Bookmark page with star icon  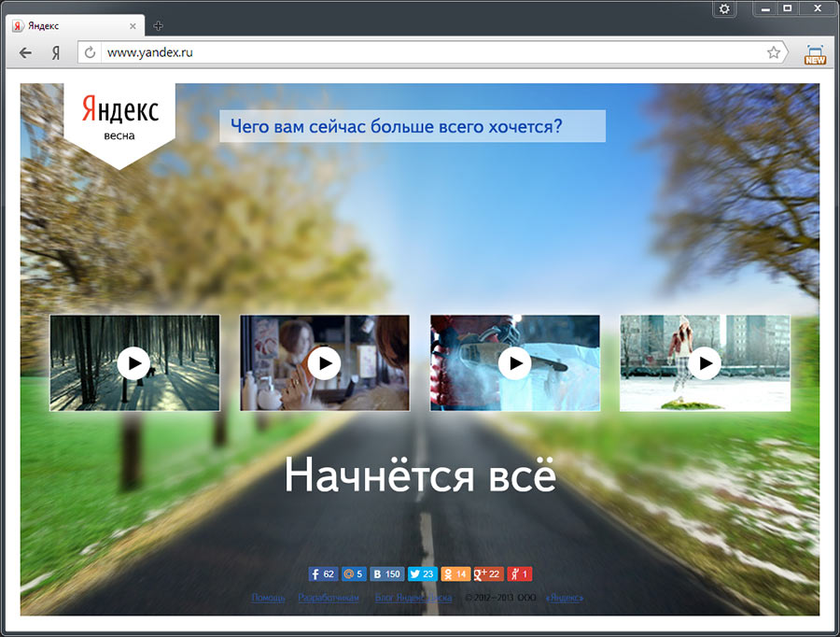click(x=774, y=53)
